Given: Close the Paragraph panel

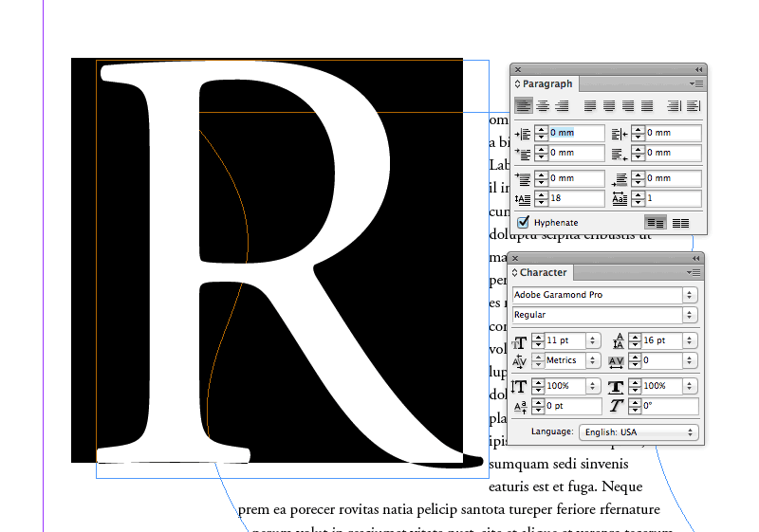Looking at the screenshot, I should (518, 69).
